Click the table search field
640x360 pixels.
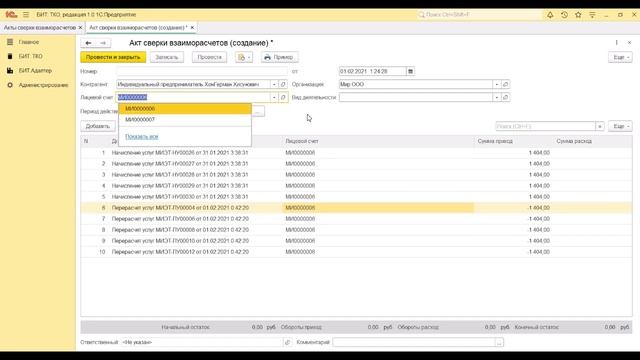tap(545, 126)
